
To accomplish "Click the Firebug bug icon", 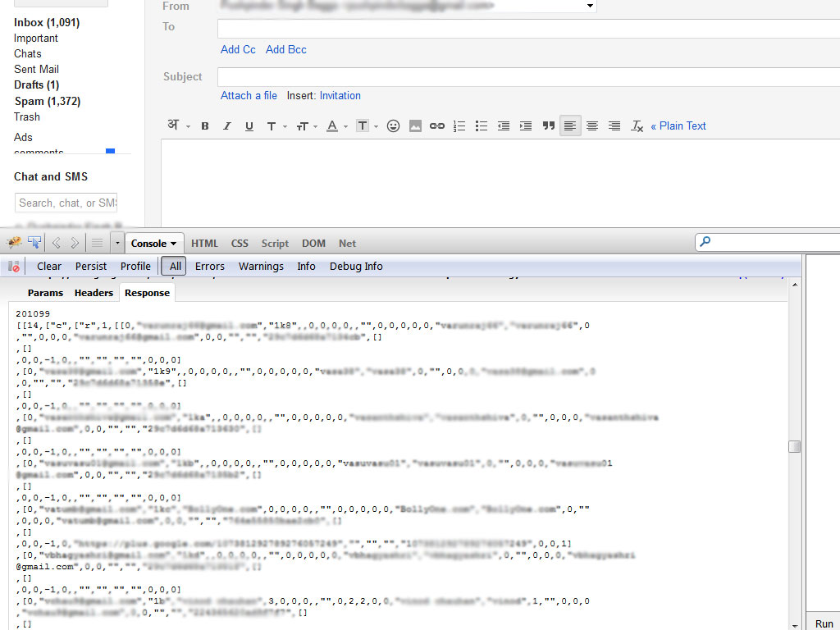I will (x=14, y=243).
